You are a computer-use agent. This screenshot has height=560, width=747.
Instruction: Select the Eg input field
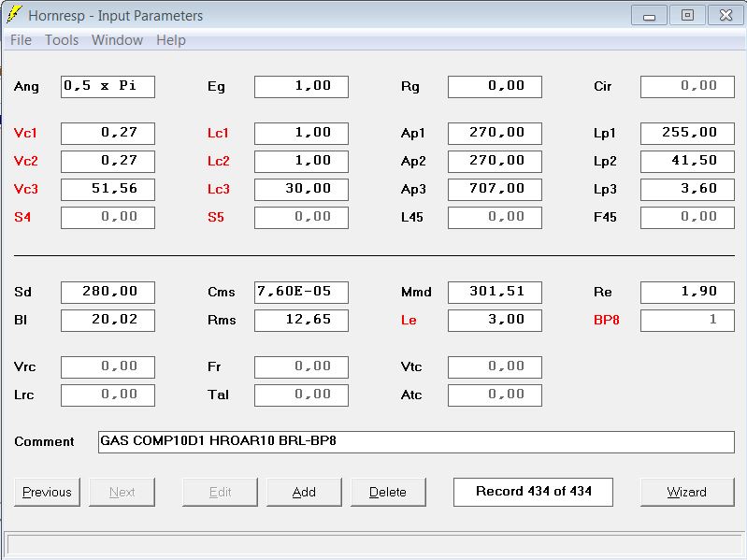(301, 87)
